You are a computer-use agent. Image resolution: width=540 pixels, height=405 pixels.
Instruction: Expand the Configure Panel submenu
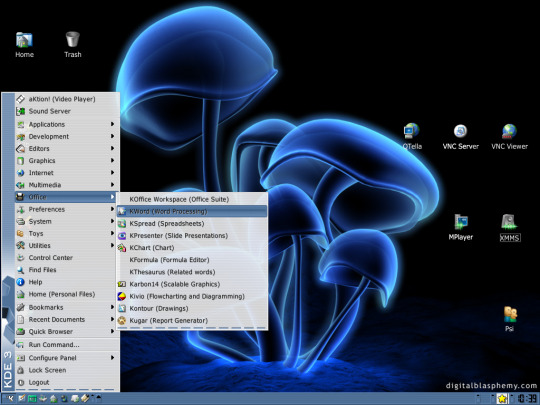coord(68,358)
